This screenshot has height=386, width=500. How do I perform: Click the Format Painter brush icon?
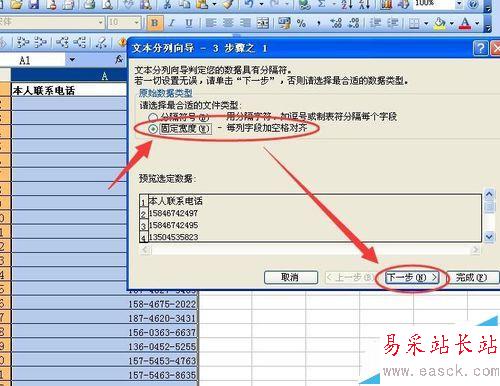(229, 4)
